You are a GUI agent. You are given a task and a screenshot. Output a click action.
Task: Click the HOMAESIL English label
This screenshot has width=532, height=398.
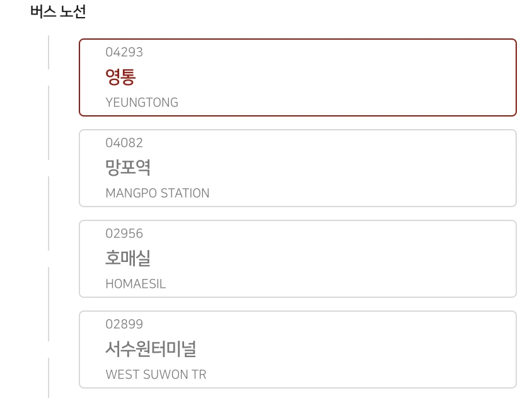tap(136, 284)
